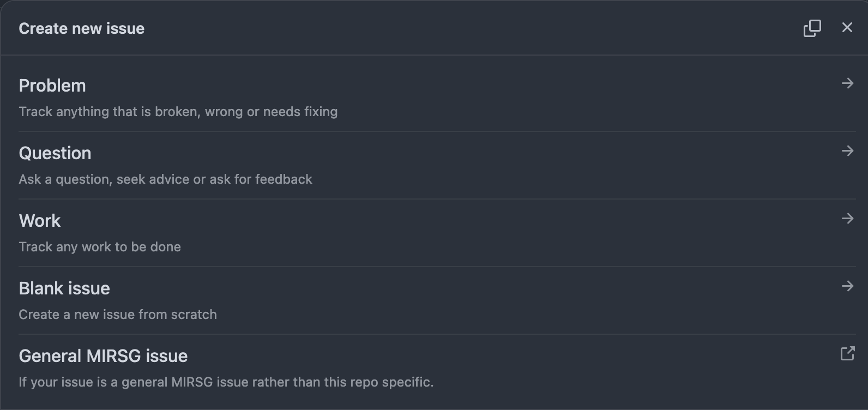
Task: Click the copy-link icon in the dialog header
Action: click(812, 28)
